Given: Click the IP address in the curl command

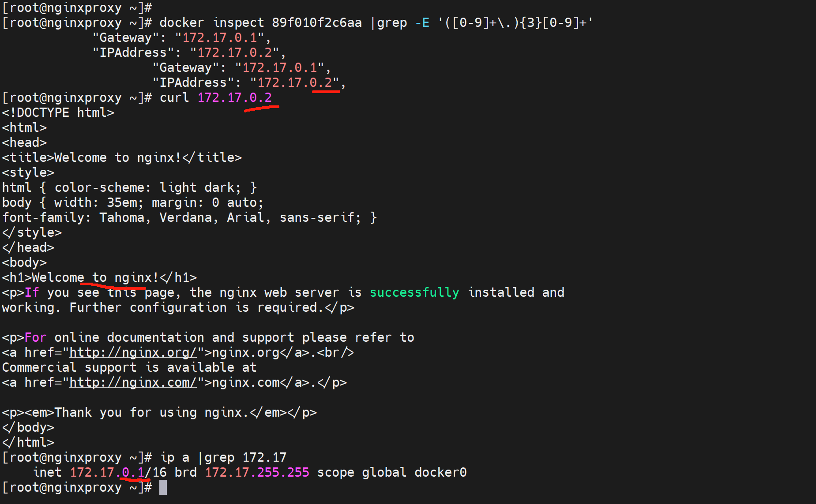Looking at the screenshot, I should point(234,98).
